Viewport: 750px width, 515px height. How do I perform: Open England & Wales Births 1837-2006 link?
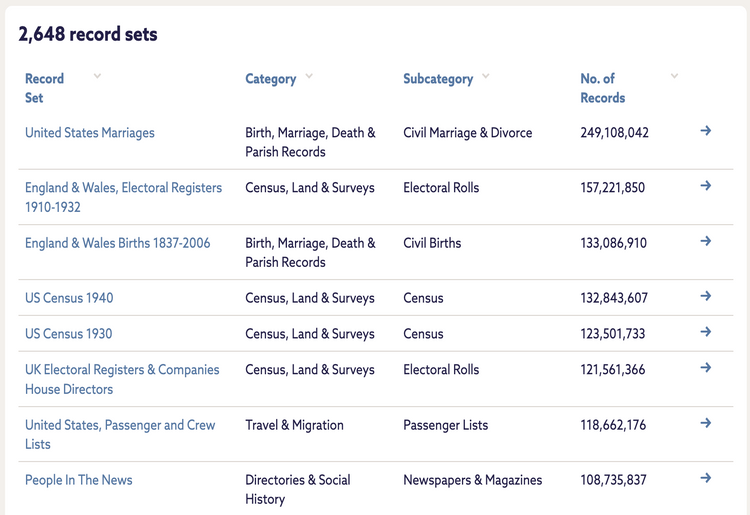[117, 243]
